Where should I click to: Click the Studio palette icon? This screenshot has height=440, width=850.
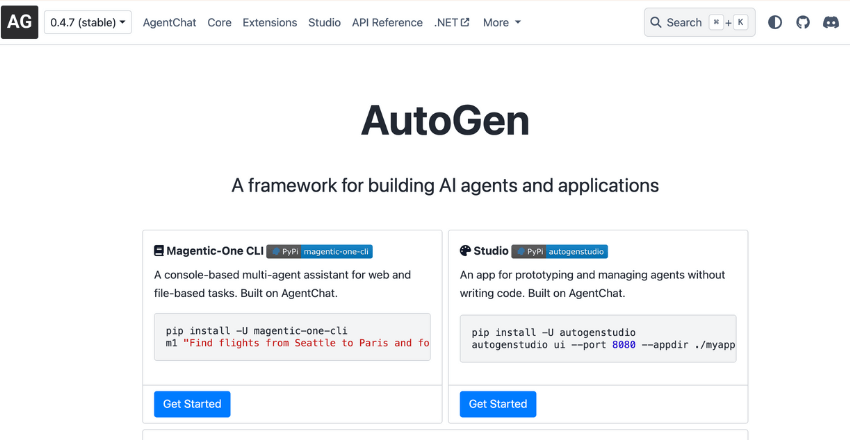pyautogui.click(x=465, y=251)
